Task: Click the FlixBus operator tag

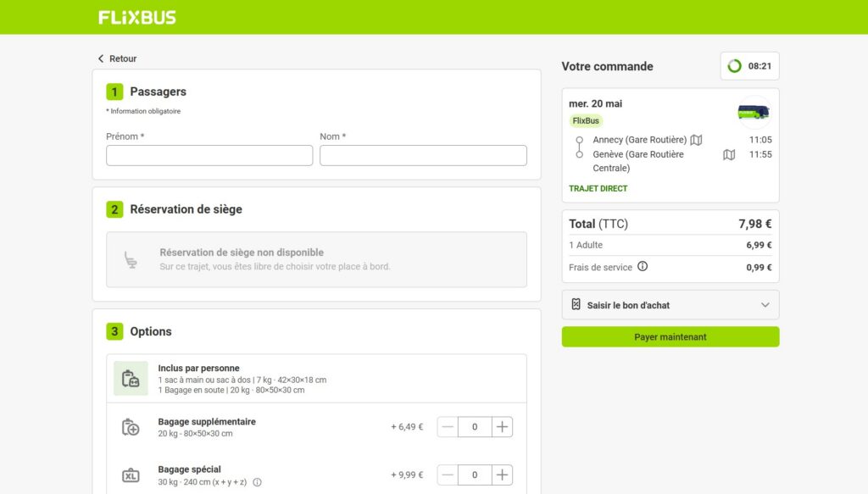Action: click(x=586, y=120)
